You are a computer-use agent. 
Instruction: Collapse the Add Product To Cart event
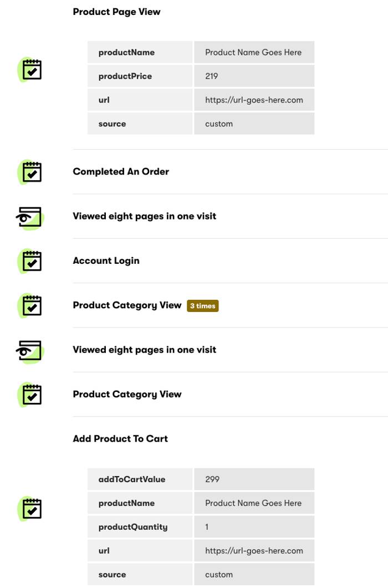click(x=120, y=439)
